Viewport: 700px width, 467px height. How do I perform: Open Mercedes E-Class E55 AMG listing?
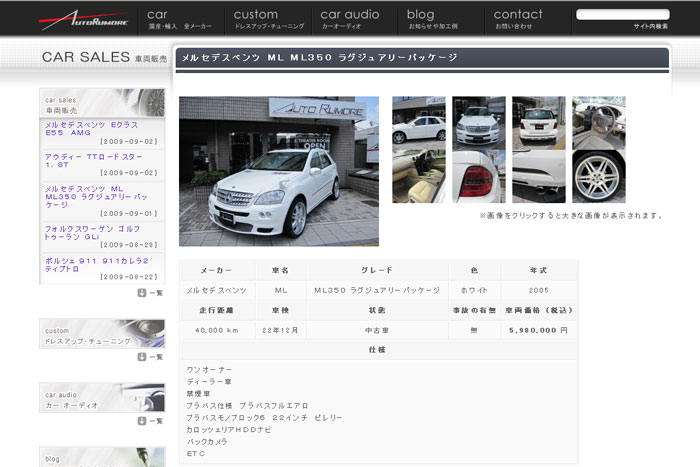(x=92, y=129)
